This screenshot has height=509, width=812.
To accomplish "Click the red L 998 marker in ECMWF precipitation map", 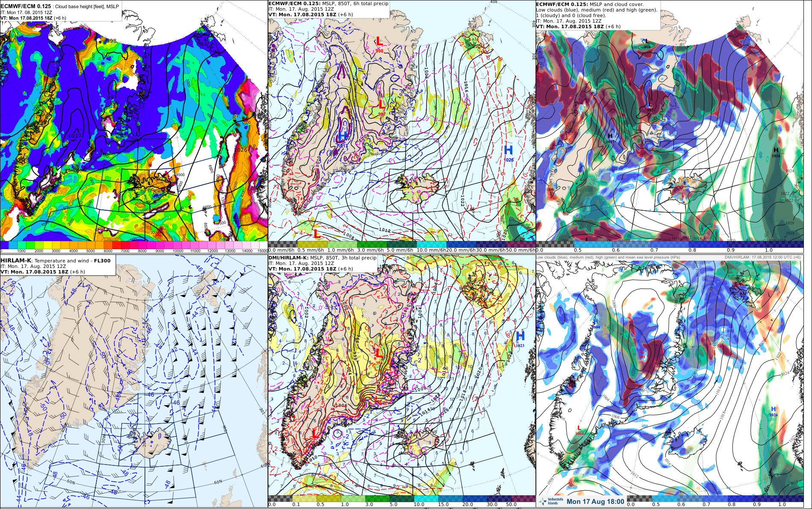I will point(379,44).
